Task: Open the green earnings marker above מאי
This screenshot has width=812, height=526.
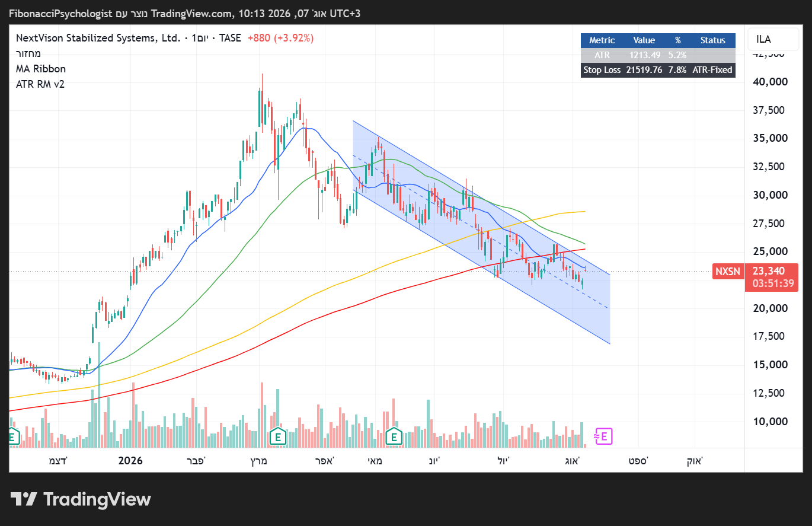Action: coord(393,437)
